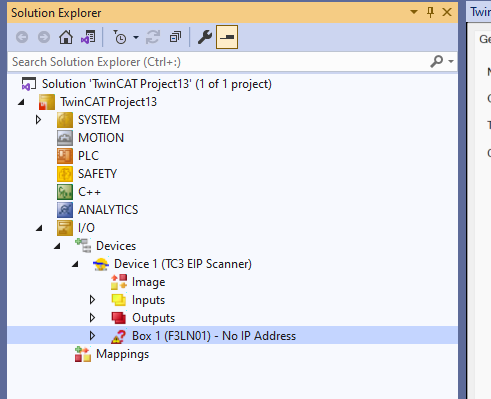Image resolution: width=491 pixels, height=399 pixels.
Task: Select the Outputs tree item
Action: coord(154,318)
